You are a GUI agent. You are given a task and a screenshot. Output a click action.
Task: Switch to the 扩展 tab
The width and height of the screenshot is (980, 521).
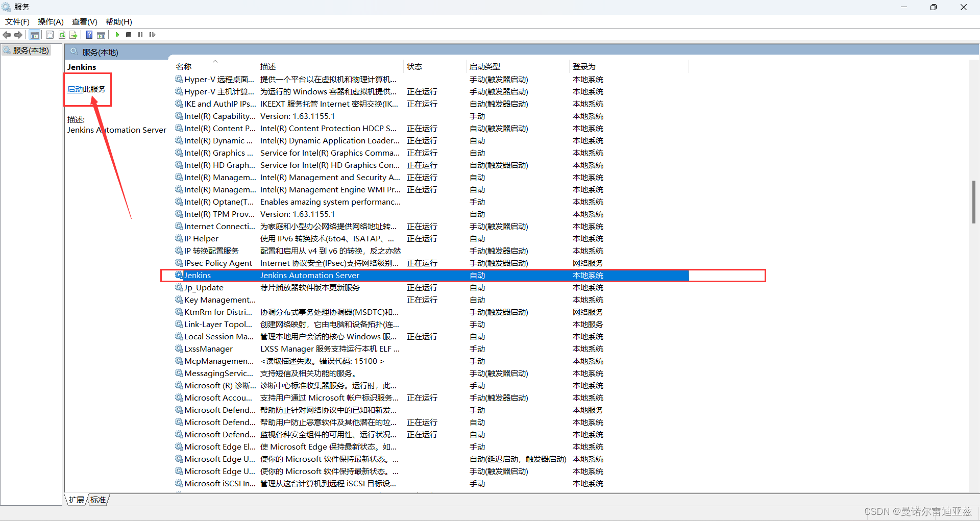point(77,500)
